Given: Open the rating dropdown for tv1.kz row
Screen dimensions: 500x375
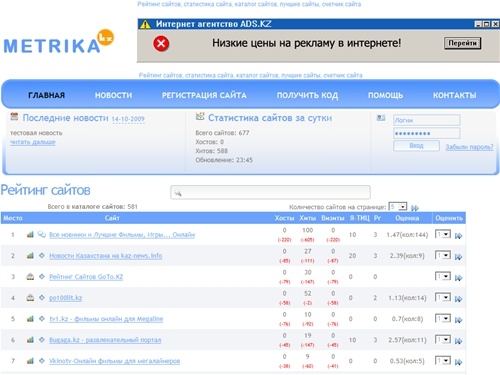Looking at the screenshot, I should (x=443, y=318).
